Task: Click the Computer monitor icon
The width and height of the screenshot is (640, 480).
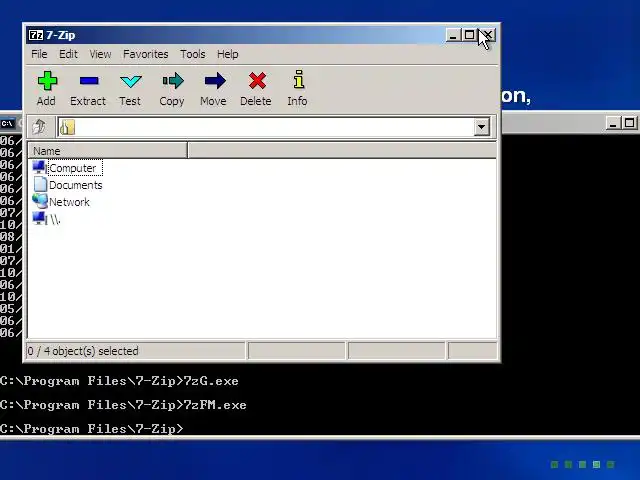Action: 40,167
